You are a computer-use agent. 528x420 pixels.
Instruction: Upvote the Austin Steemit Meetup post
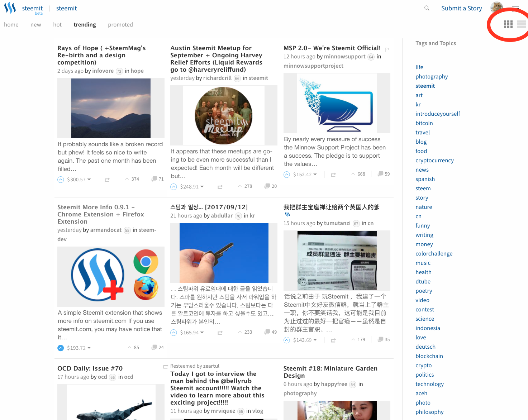173,186
